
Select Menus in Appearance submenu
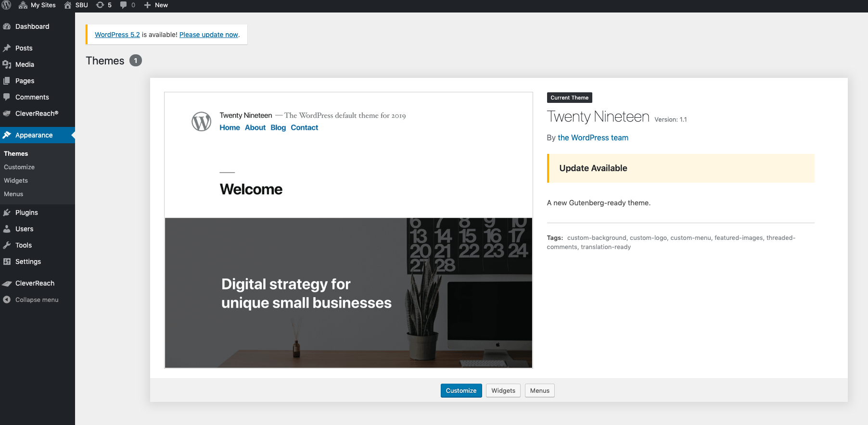point(13,194)
